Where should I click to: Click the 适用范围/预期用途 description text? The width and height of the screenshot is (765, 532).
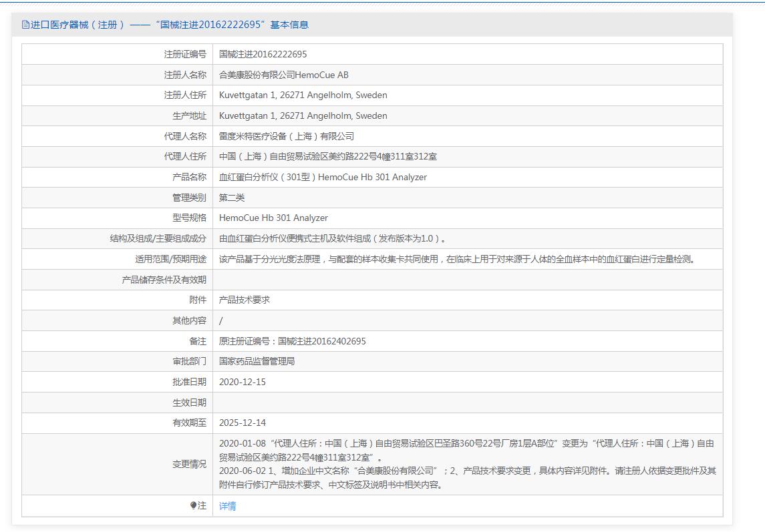point(457,259)
